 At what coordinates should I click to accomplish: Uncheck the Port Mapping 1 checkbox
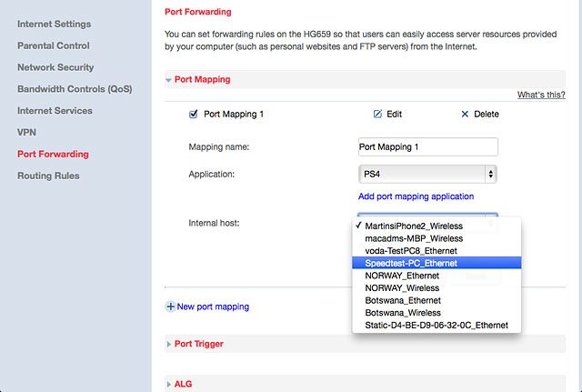(194, 114)
